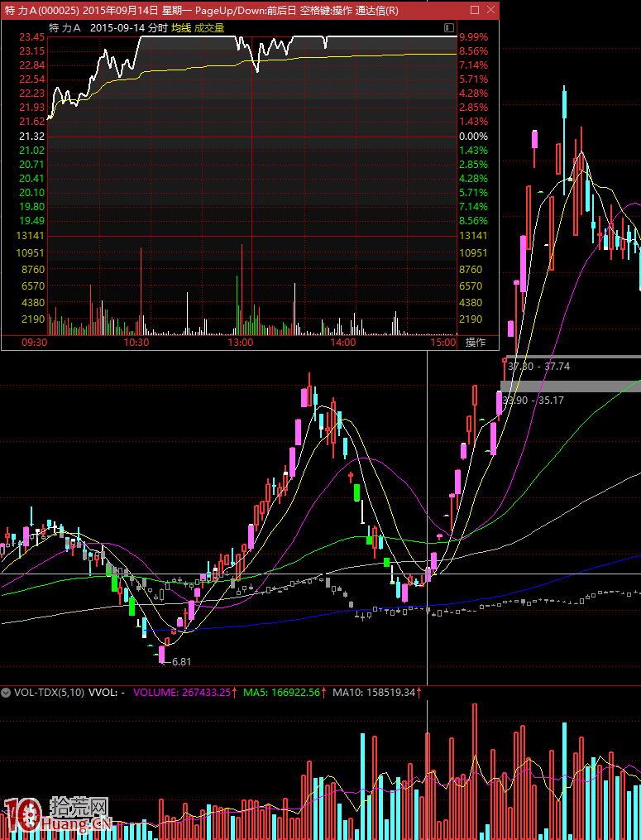Close the 特力A intraday popup window

coord(490,10)
